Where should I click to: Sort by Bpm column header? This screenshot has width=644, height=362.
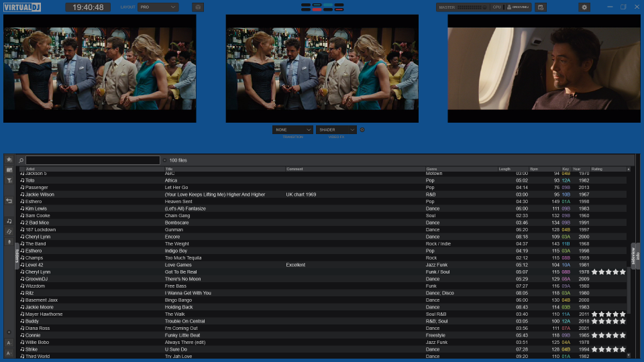[x=544, y=169]
